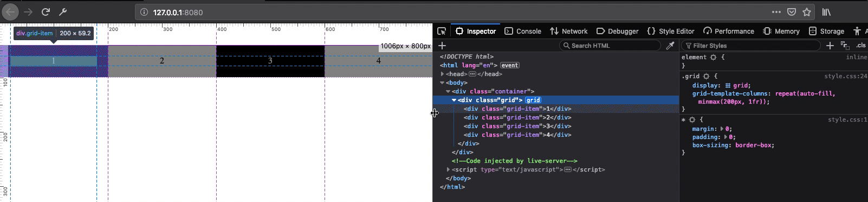Select the DOCTYPE html line

tap(467, 56)
